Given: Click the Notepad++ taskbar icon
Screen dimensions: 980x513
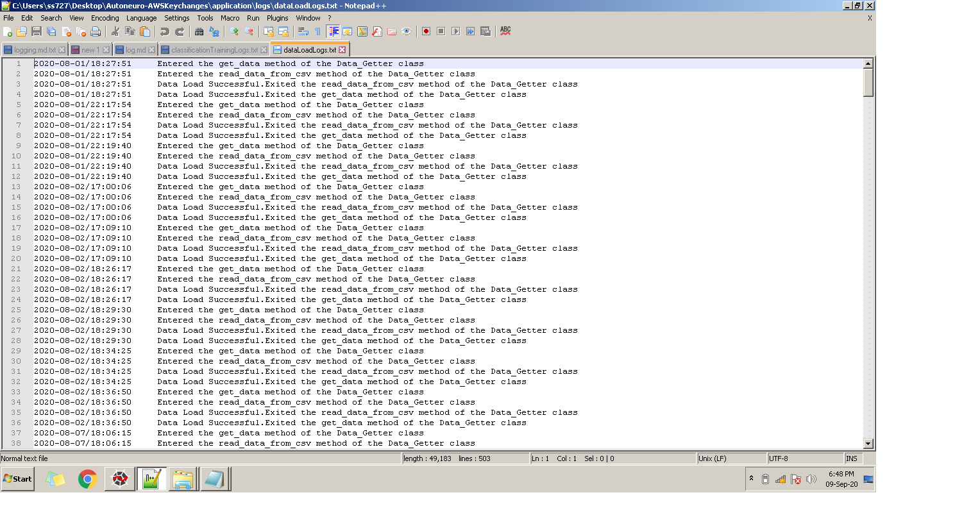Looking at the screenshot, I should click(151, 479).
